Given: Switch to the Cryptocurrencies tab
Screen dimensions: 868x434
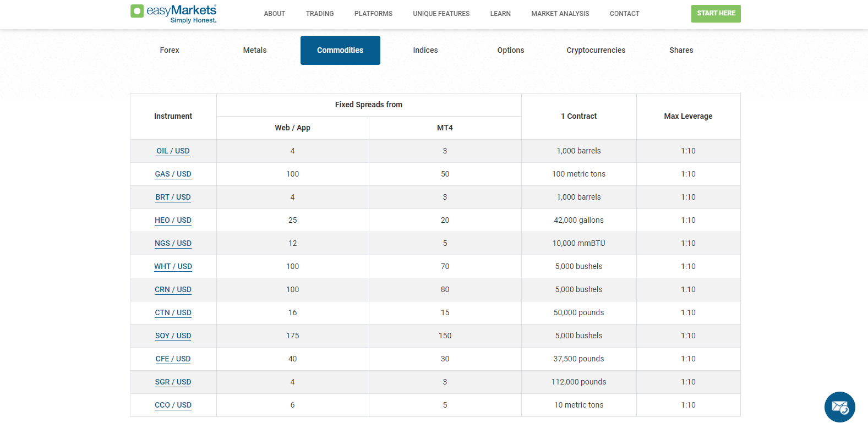Looking at the screenshot, I should (x=596, y=50).
